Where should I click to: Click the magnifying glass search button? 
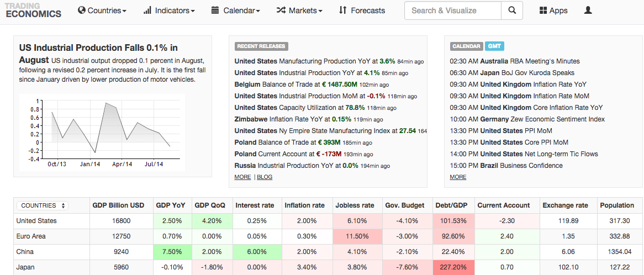pyautogui.click(x=512, y=10)
